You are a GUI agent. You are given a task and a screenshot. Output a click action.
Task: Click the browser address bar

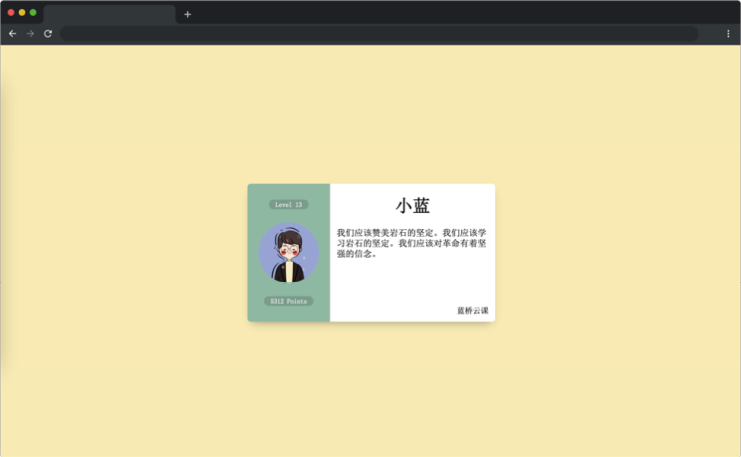(380, 33)
